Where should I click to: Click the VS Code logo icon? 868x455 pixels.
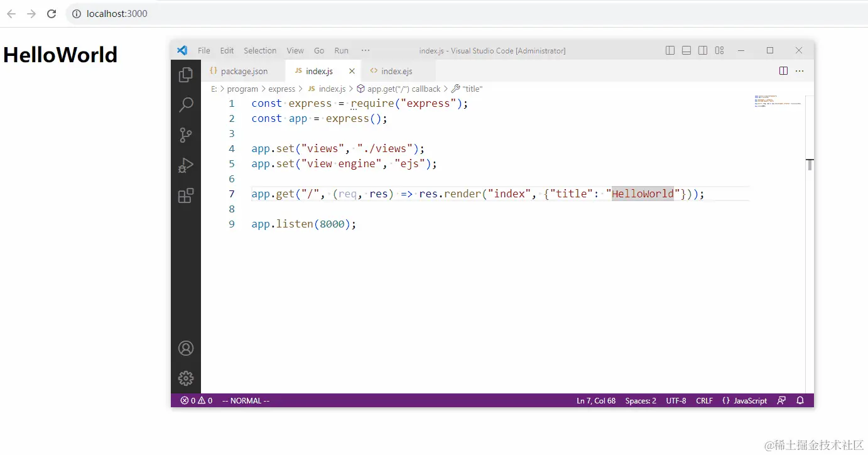coord(182,50)
